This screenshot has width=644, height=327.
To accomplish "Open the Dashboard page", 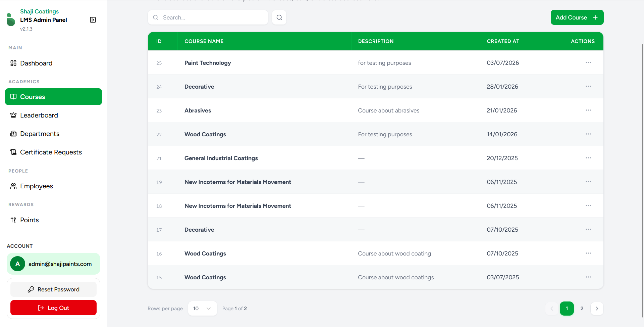I will pyautogui.click(x=53, y=63).
